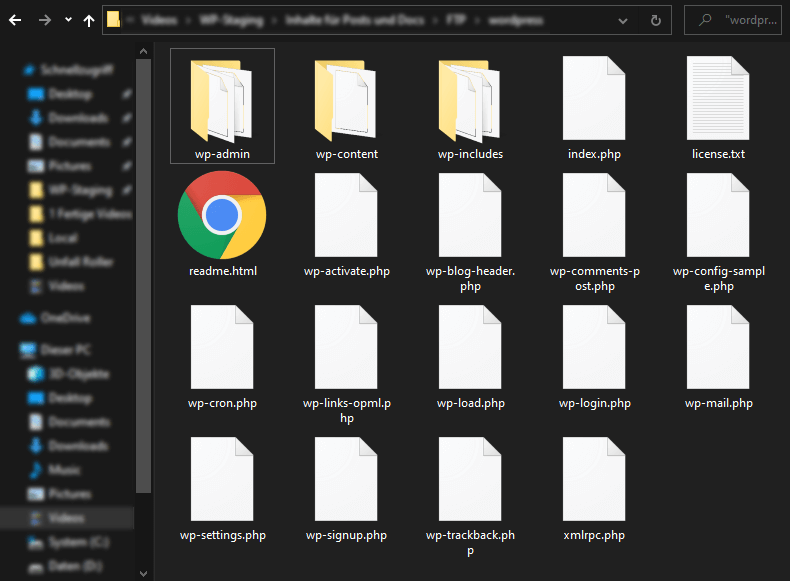Image resolution: width=790 pixels, height=581 pixels.
Task: Select the license.txt file
Action: tap(718, 106)
